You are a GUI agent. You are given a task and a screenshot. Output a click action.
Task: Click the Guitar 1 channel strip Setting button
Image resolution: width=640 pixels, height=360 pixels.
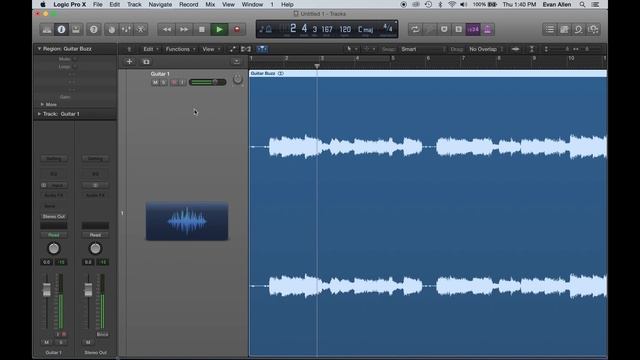pyautogui.click(x=53, y=158)
